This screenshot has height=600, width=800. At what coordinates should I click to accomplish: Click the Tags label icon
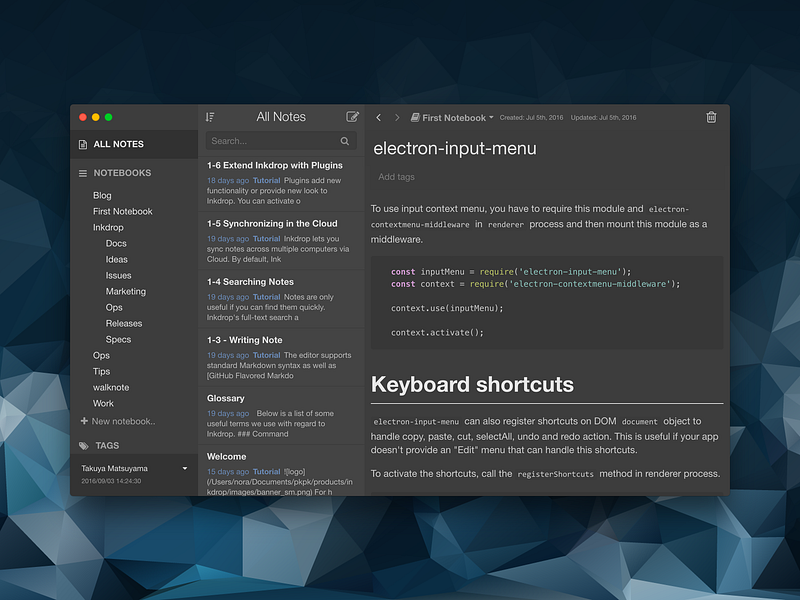[84, 446]
